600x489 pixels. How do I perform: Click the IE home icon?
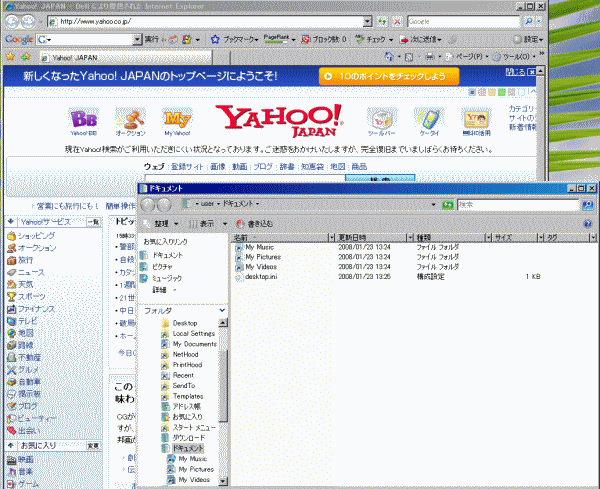pos(389,57)
